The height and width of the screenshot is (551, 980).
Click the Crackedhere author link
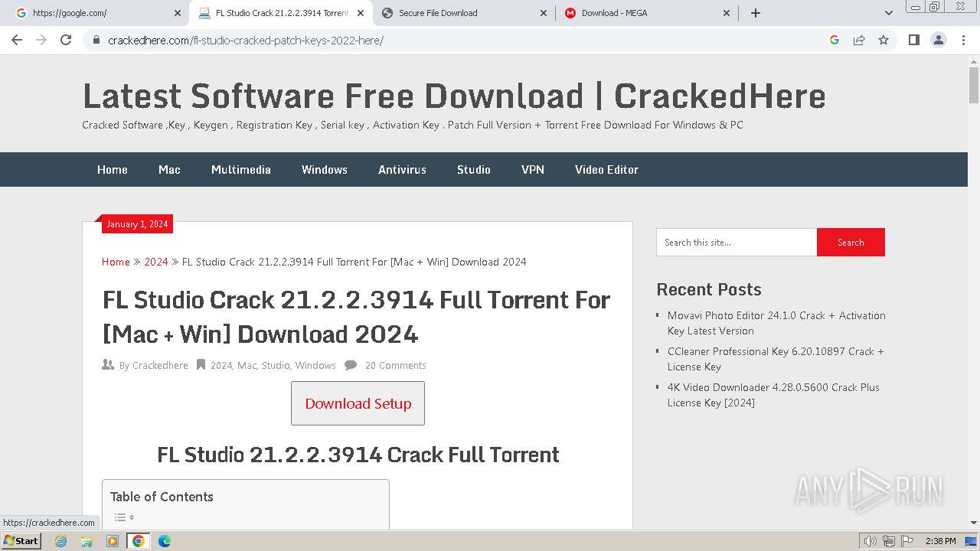(160, 366)
